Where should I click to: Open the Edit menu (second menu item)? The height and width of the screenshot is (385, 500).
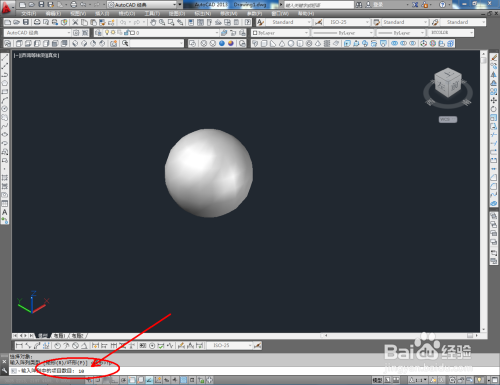(53, 14)
